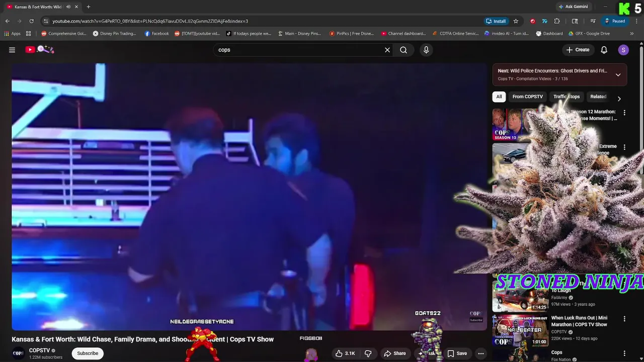Open options for the Fox Nation Cops video
This screenshot has height=362, width=644.
(x=624, y=353)
